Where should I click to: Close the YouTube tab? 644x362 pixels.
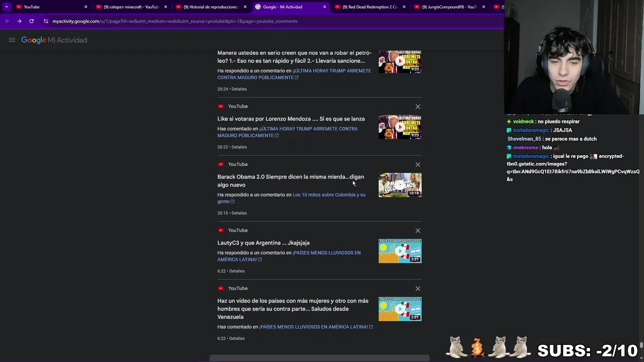[86, 7]
